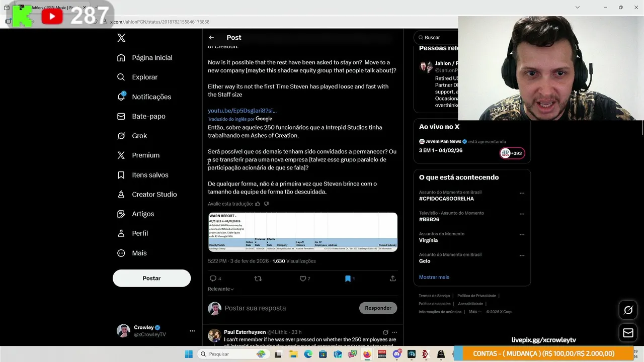Viewport: 644px width, 362px height.
Task: Open Termos de Serviço link
Action: [x=434, y=296]
